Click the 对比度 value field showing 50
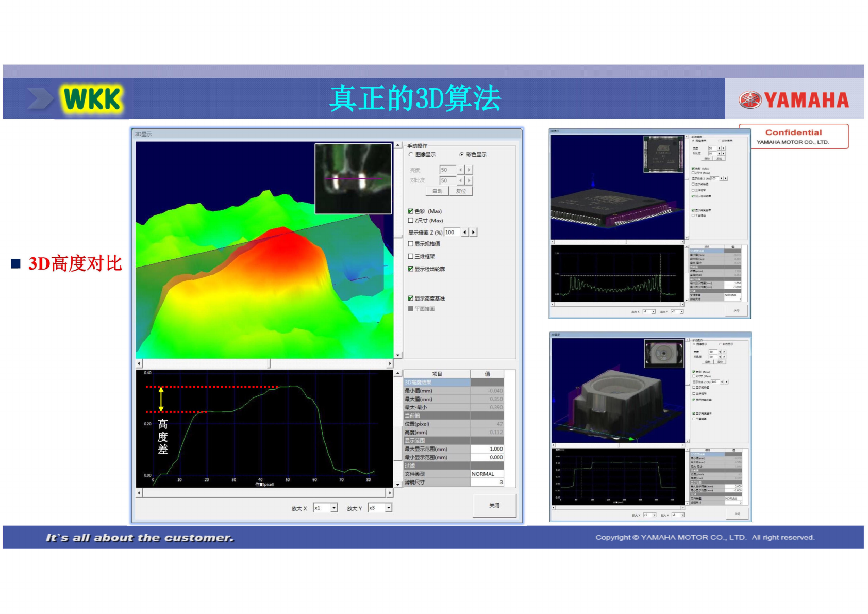This screenshot has width=868, height=614. tap(448, 180)
